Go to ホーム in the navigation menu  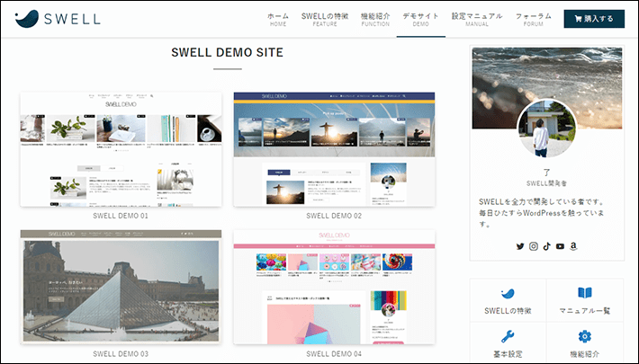pos(278,19)
